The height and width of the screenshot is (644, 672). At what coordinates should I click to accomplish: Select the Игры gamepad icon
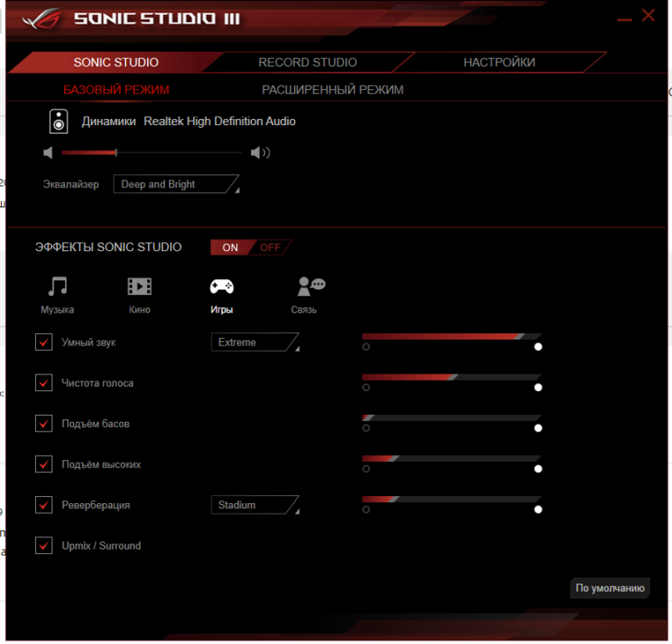click(x=220, y=286)
